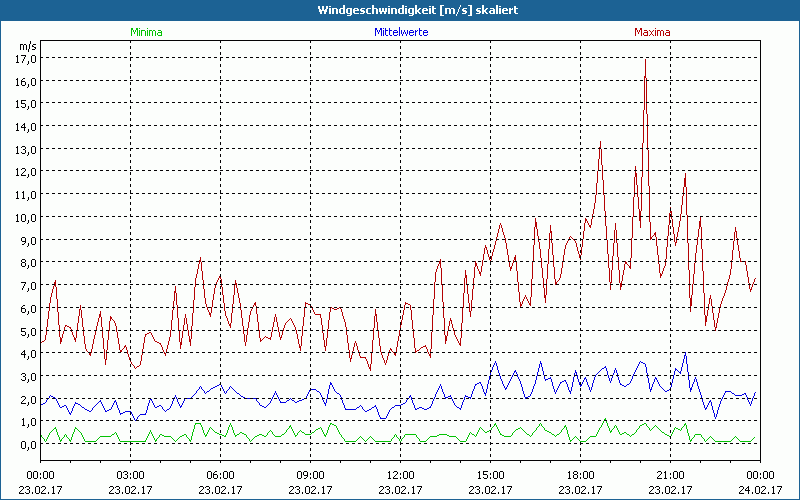The height and width of the screenshot is (500, 800).
Task: Click the highest red Maxima peak near 17 m/s
Action: coord(645,61)
